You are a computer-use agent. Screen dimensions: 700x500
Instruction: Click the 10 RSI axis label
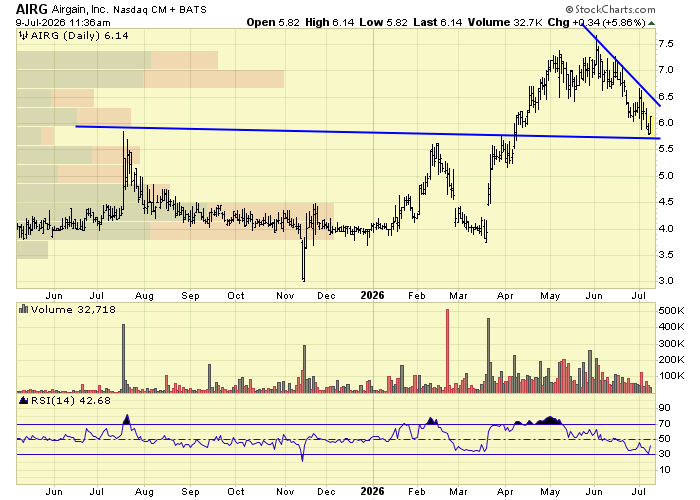[665, 470]
